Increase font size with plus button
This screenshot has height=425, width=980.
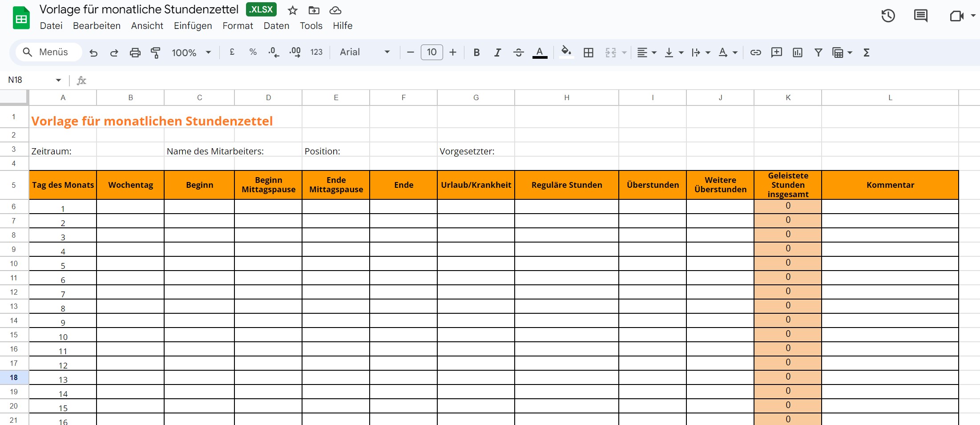pyautogui.click(x=453, y=53)
